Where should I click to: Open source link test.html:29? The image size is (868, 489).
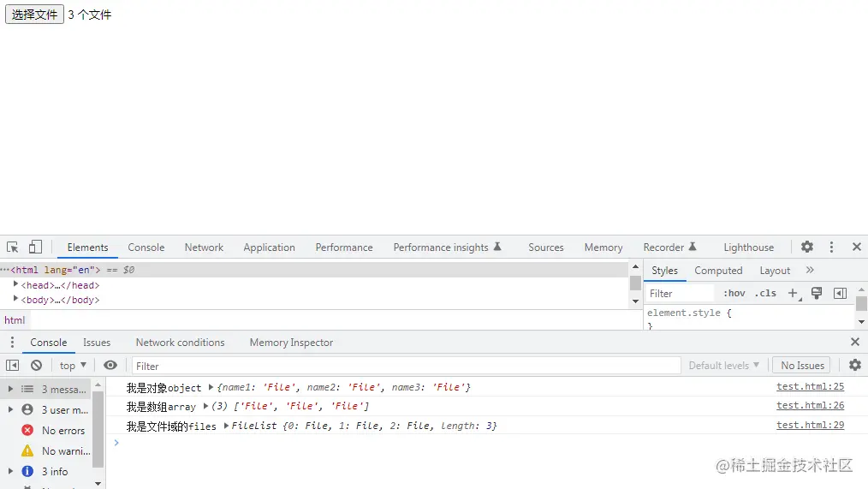pos(810,425)
